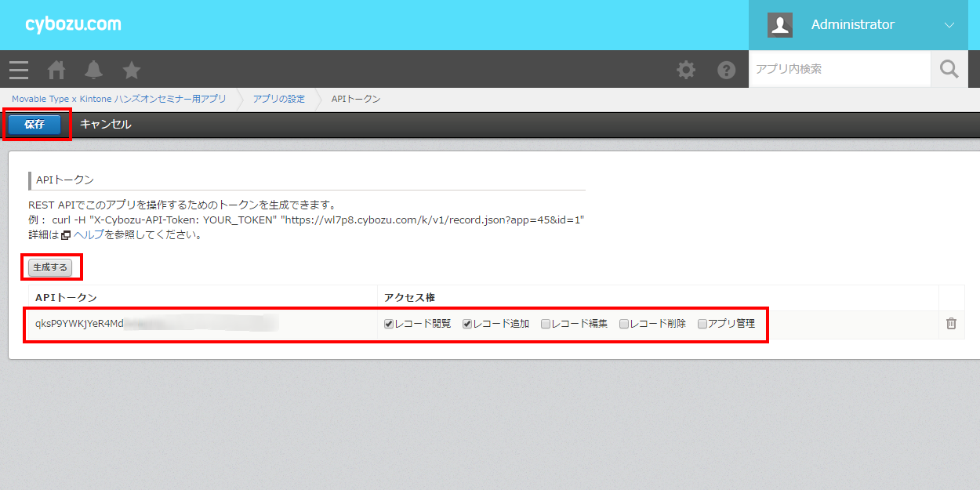Viewport: 980px width, 490px height.
Task: Click the help question mark icon
Action: [727, 70]
